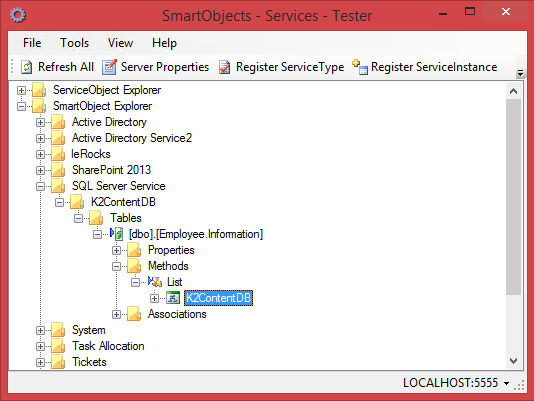Click the Register ServiceType button label
534x401 pixels.
290,67
